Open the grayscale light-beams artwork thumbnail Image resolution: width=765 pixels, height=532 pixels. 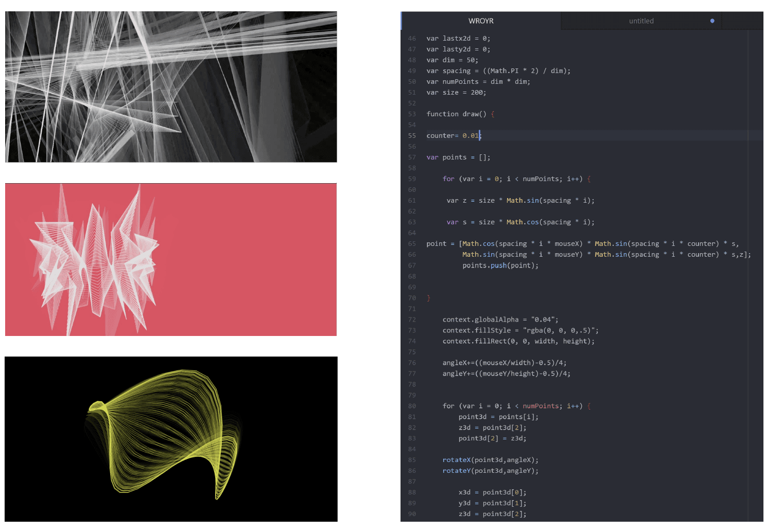pos(171,87)
